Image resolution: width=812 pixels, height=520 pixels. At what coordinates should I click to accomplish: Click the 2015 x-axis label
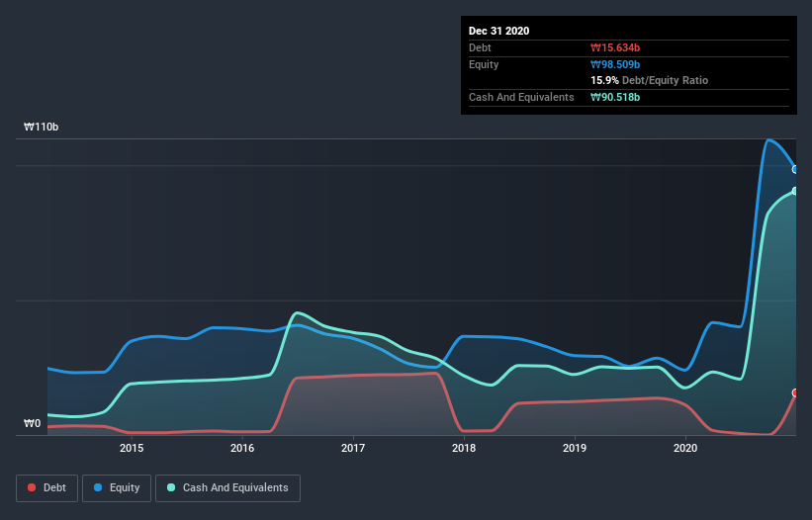pyautogui.click(x=132, y=448)
